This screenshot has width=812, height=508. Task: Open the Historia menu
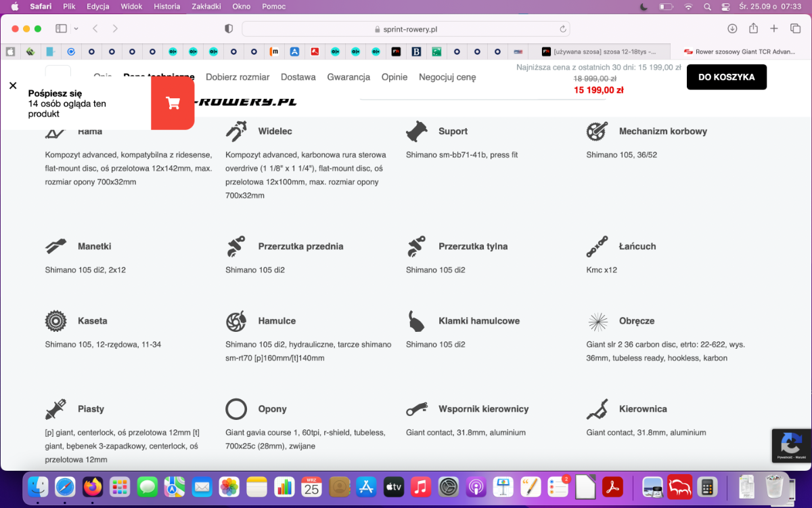coord(167,6)
